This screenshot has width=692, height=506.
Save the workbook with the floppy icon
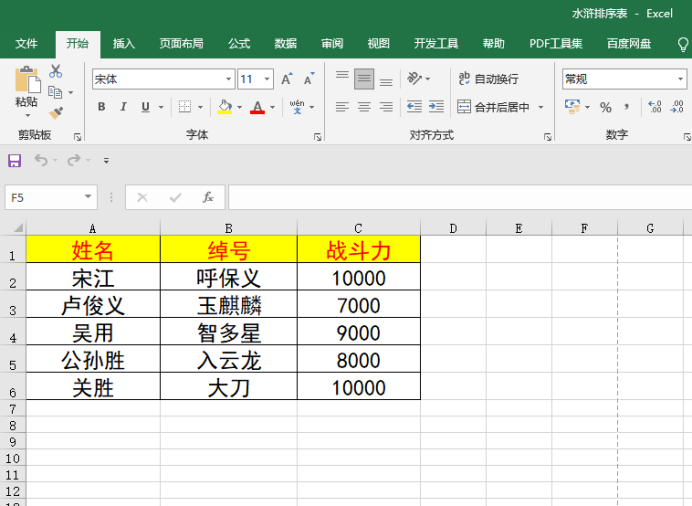15,161
